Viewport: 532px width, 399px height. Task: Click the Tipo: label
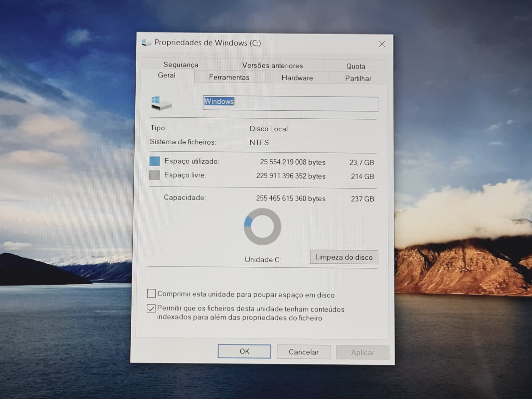158,128
